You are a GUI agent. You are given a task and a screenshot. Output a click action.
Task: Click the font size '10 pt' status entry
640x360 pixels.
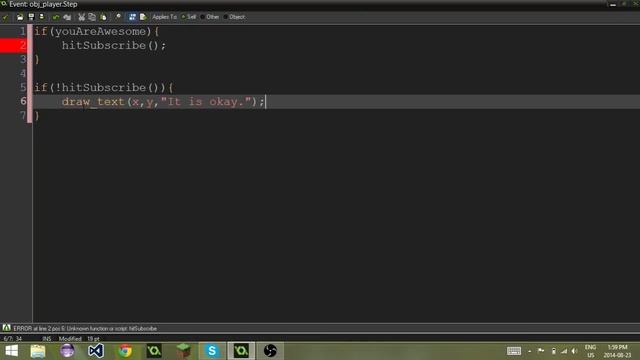click(93, 339)
